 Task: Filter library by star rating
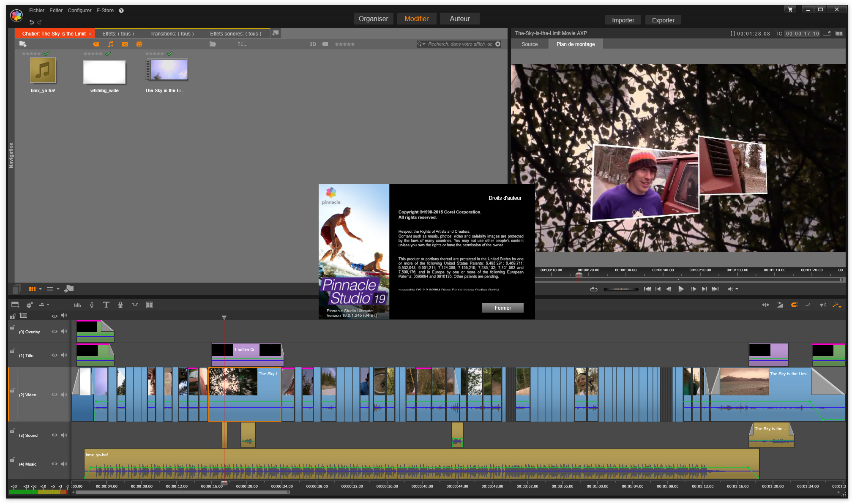coord(345,44)
